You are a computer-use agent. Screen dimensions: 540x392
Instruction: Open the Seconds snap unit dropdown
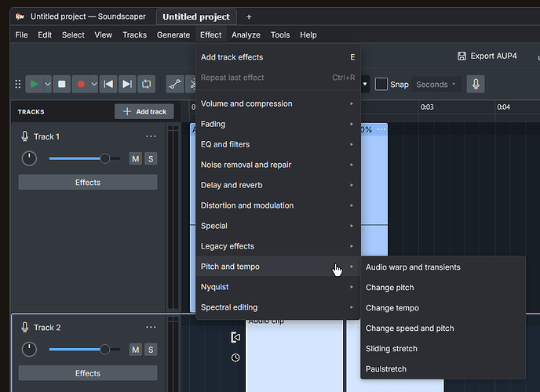click(436, 84)
